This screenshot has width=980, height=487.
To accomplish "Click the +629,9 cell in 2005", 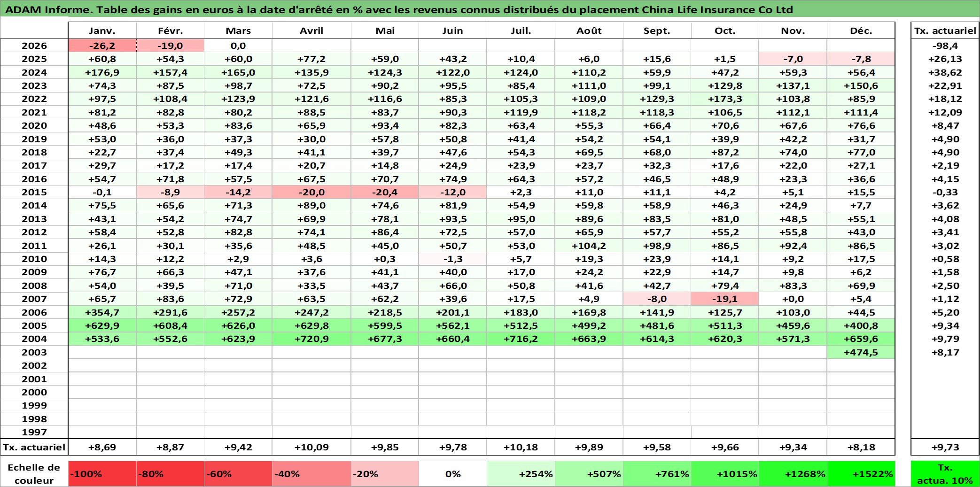I will coord(102,325).
